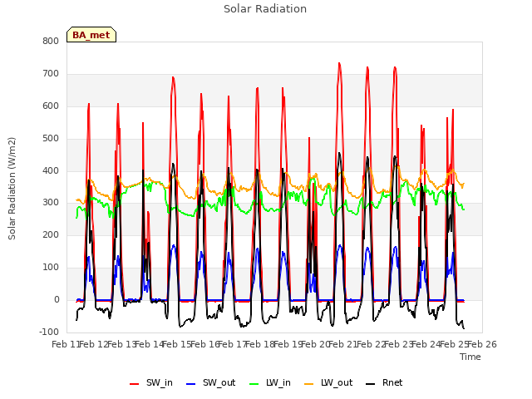Viewport: 532px width, 399px height.
Task: Click the Feb 20 x-axis label
Action: (x=314, y=344)
